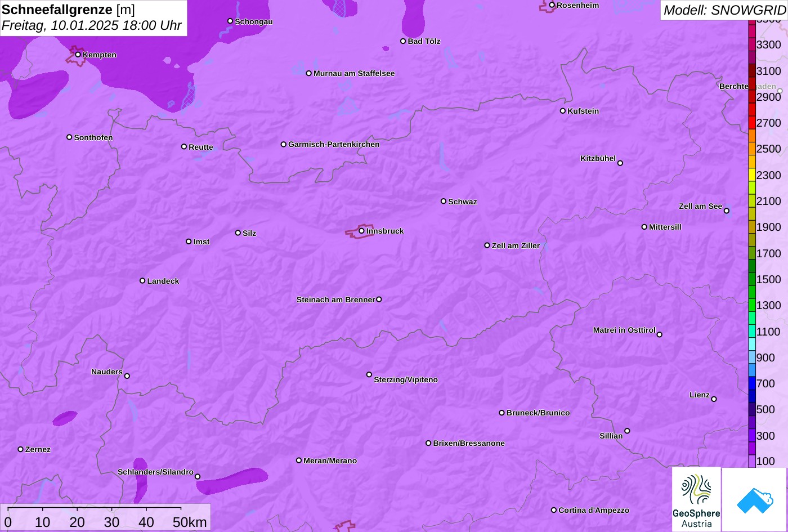Click the Landeck marker dot
Image resolution: width=788 pixels, height=532 pixels.
tap(142, 281)
